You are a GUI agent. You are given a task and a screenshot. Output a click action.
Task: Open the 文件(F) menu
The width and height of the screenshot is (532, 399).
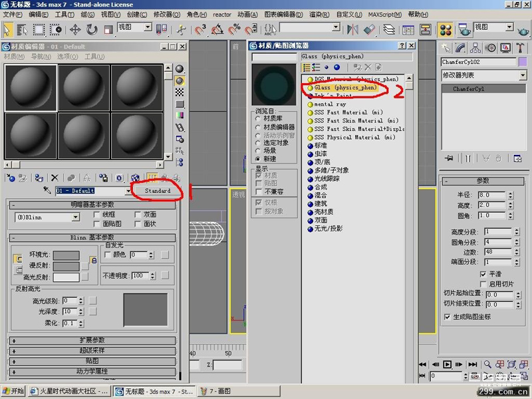click(x=13, y=15)
